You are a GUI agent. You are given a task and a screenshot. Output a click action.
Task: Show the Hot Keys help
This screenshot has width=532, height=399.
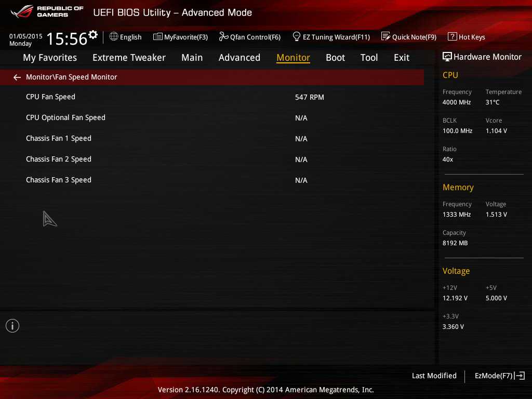[466, 37]
